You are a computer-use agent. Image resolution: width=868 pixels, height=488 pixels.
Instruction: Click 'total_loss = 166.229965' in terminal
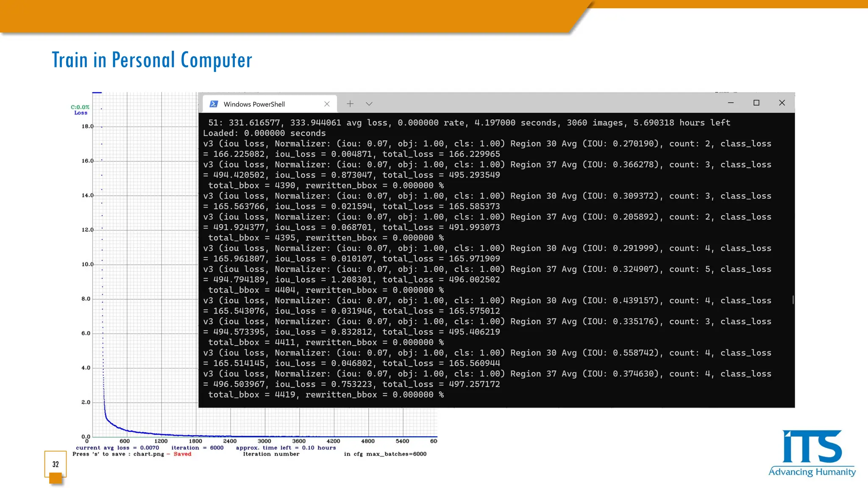click(441, 154)
